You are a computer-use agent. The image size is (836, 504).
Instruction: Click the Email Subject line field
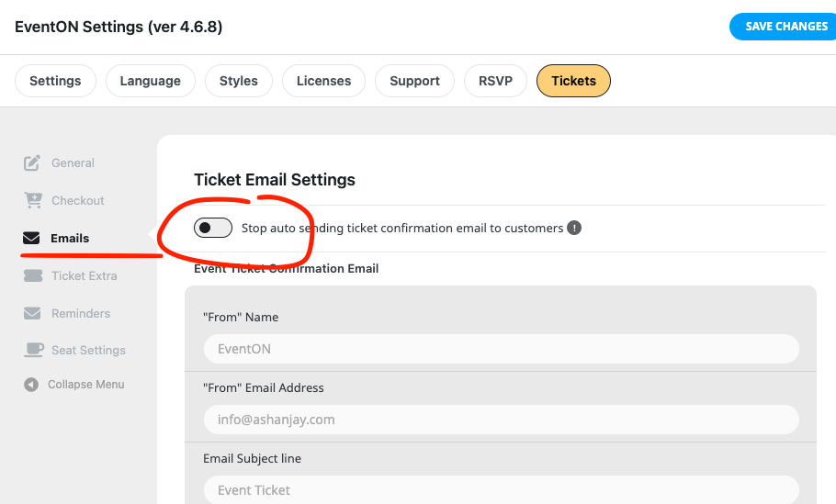point(502,489)
